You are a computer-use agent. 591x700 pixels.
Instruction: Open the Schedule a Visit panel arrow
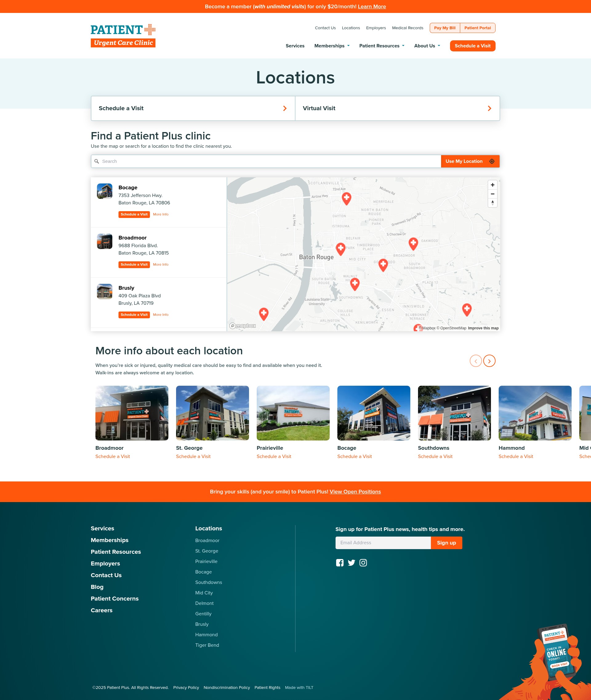coord(285,108)
